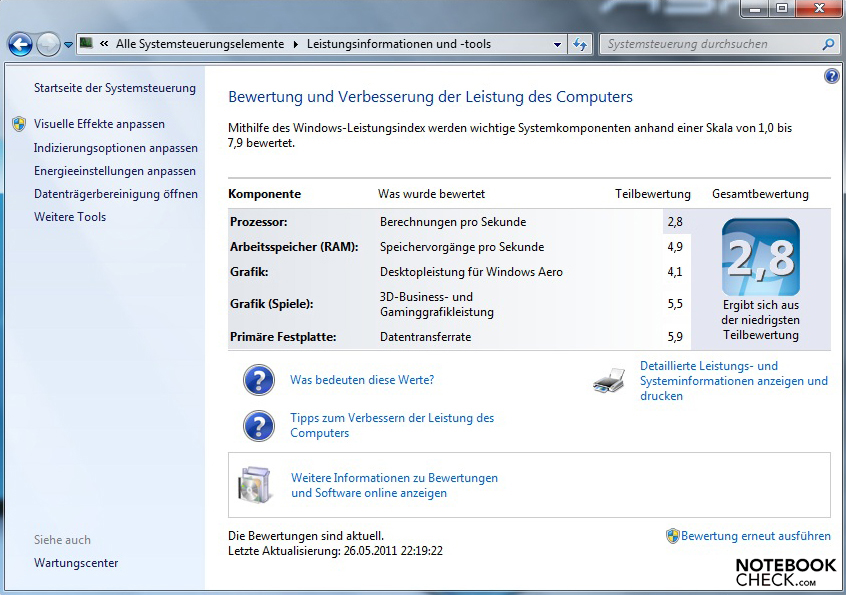Viewport: 846px width, 595px height.
Task: Click the processor subscore 2,8
Action: (675, 222)
